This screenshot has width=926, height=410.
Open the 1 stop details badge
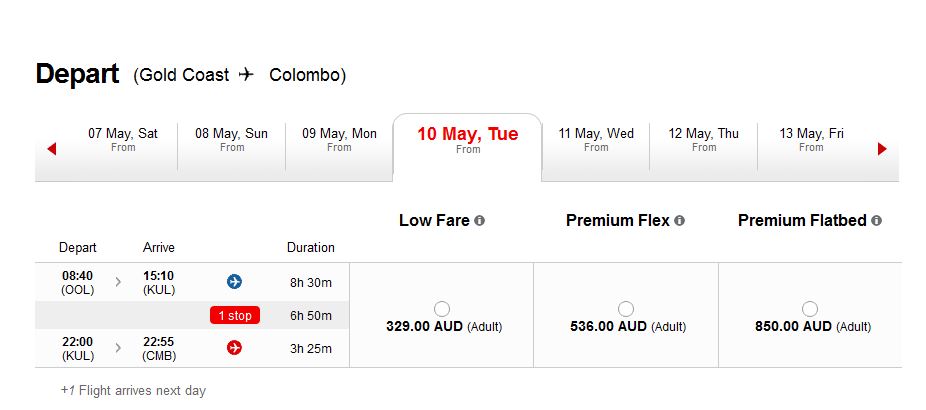[x=235, y=315]
